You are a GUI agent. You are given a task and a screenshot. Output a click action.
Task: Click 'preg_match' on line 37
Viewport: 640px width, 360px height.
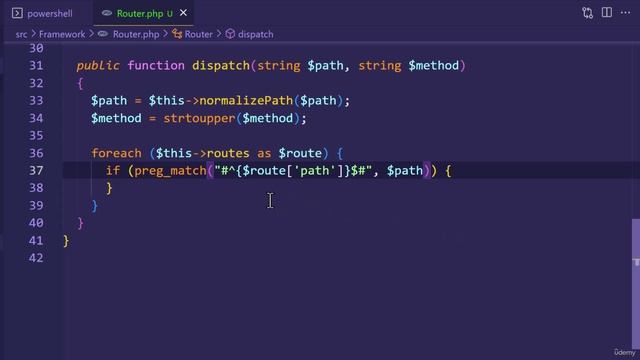[171, 171]
